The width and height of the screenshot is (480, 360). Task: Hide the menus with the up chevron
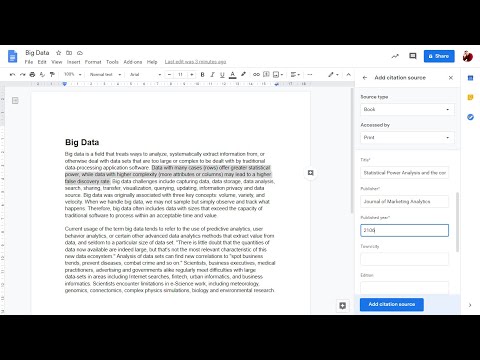[348, 74]
